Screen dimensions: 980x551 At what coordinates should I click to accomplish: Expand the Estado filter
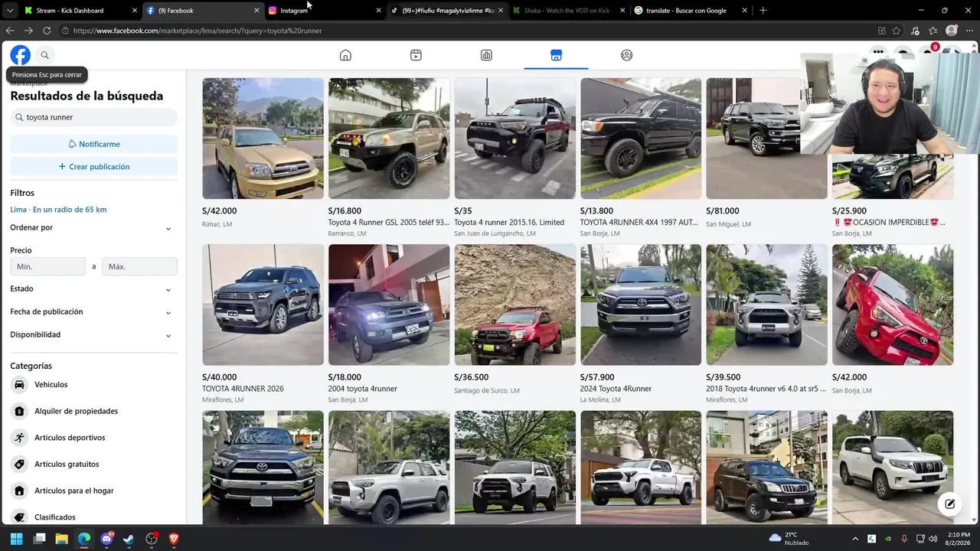point(93,289)
